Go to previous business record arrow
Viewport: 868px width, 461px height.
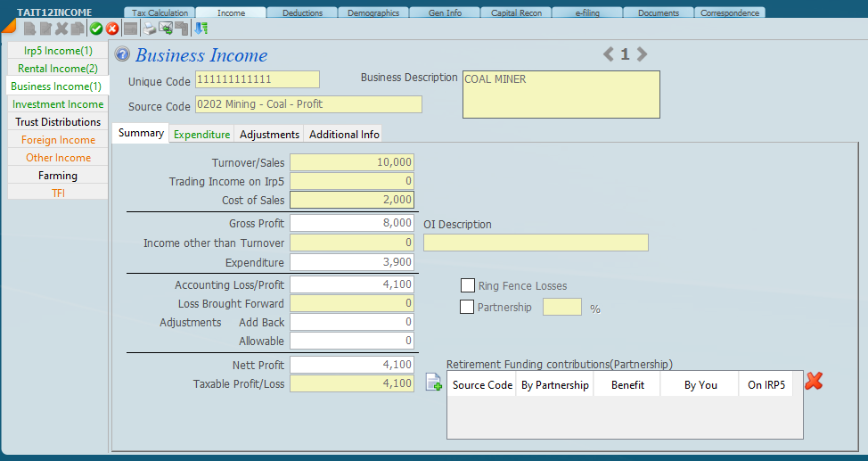tap(609, 54)
